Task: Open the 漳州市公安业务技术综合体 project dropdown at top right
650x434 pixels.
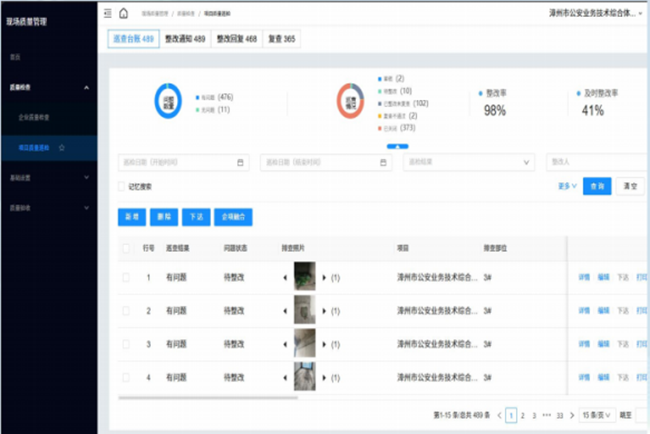Action: click(596, 13)
